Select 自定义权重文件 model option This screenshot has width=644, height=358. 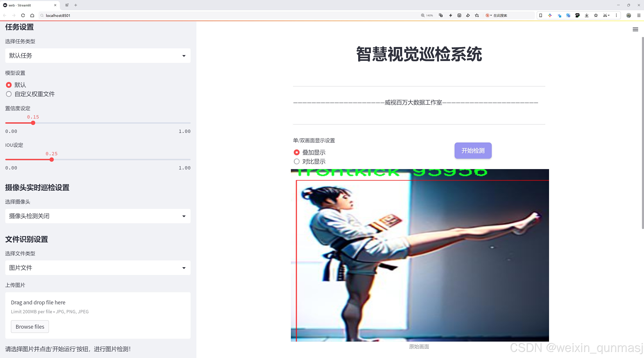tap(9, 94)
